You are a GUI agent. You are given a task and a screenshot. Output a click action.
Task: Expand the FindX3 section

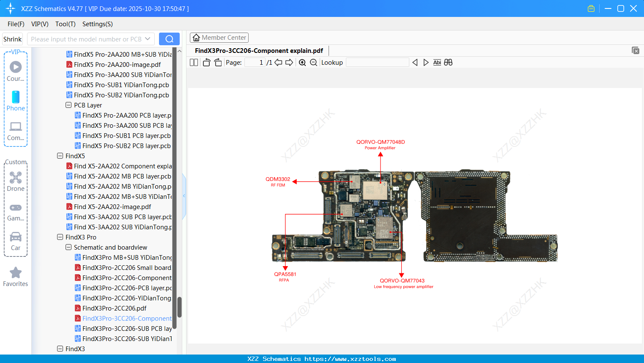tap(60, 349)
